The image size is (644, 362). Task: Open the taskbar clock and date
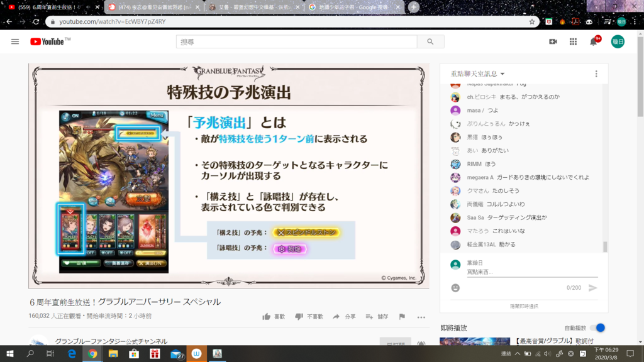606,353
